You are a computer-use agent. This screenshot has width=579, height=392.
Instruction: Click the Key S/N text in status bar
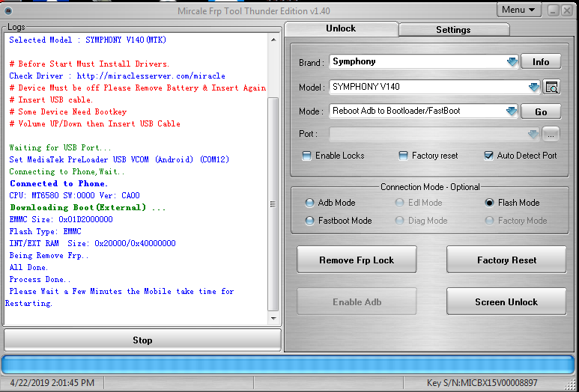[x=482, y=383]
